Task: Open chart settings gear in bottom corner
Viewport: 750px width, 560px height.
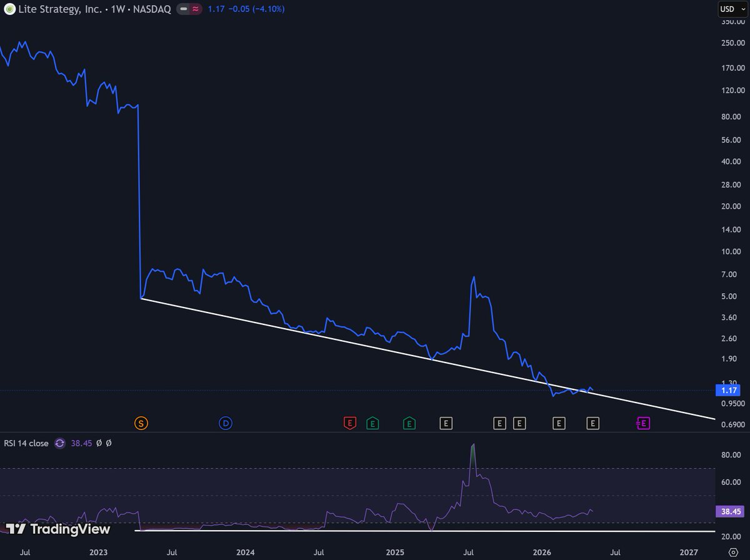Action: [733, 552]
